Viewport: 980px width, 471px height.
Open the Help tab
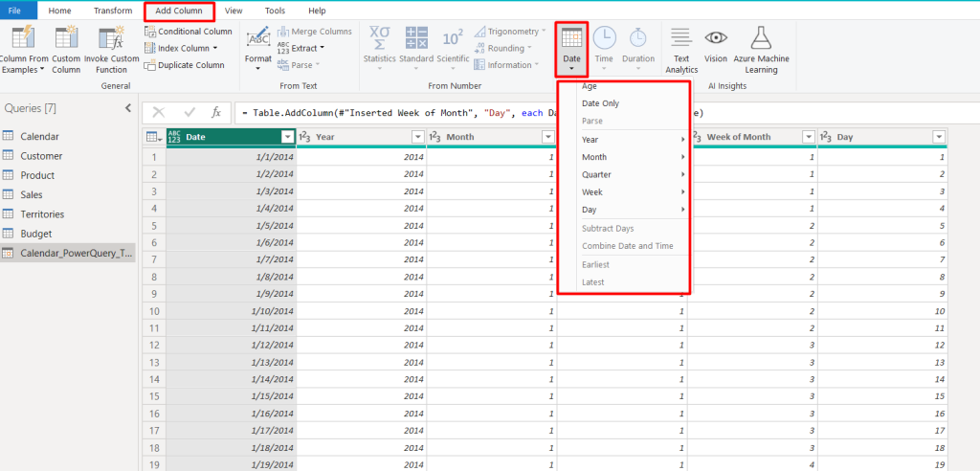click(317, 11)
